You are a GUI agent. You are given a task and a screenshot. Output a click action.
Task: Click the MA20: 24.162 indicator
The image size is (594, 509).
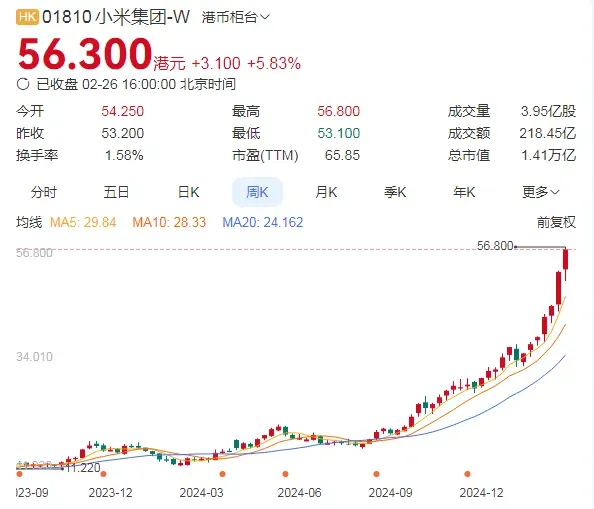[263, 222]
